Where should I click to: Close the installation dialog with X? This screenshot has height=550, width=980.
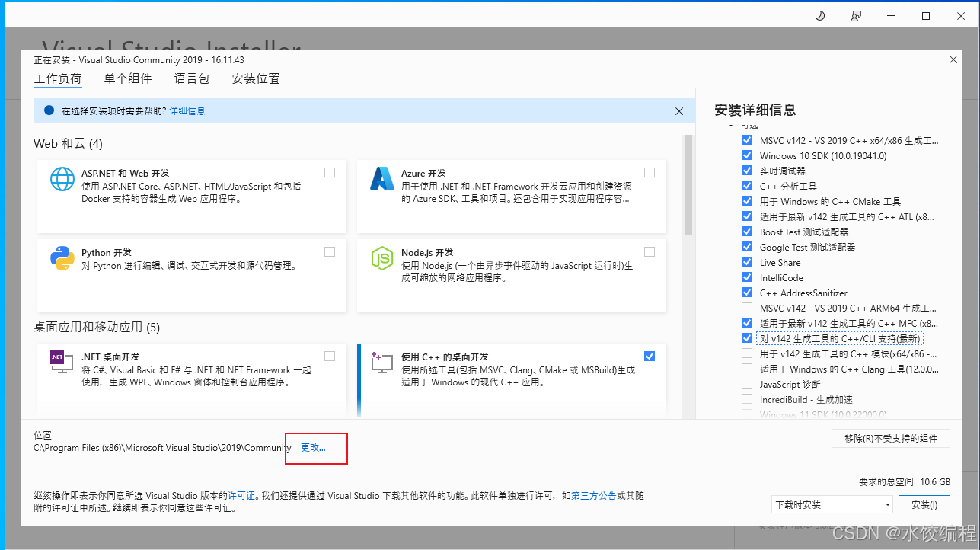(953, 59)
